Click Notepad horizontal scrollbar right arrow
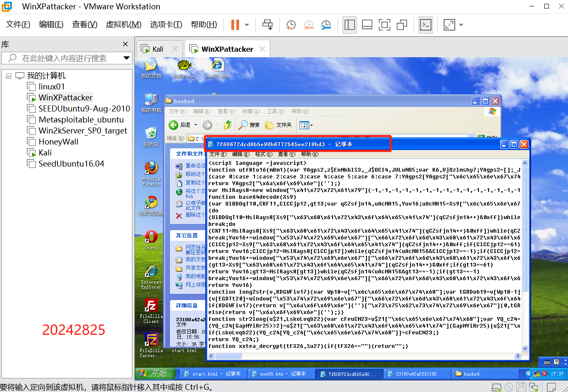The height and width of the screenshot is (392, 568). 518,356
